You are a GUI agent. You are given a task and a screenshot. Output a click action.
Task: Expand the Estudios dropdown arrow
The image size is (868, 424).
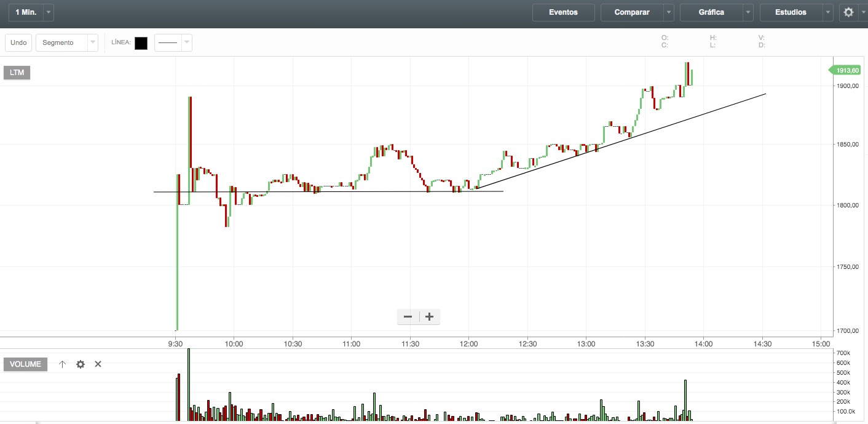coord(828,12)
